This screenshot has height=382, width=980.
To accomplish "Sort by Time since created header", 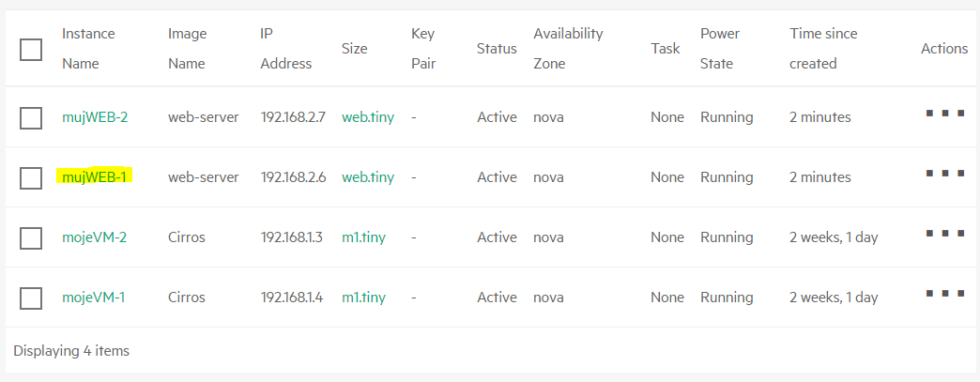I will point(824,48).
